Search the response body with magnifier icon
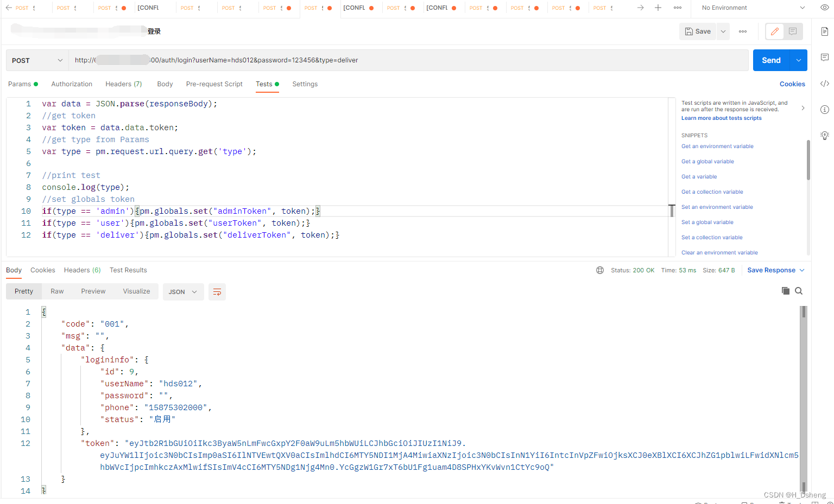Screen dimensions: 834x504 (x=799, y=291)
